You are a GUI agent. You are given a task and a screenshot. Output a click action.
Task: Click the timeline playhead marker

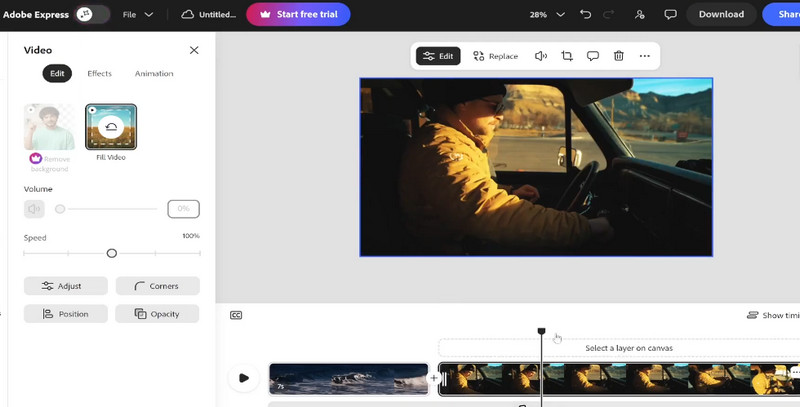[541, 332]
